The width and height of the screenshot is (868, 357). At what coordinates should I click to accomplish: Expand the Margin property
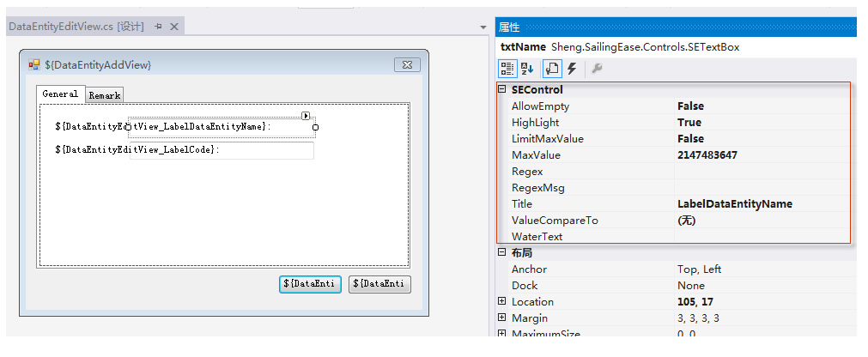tap(502, 318)
